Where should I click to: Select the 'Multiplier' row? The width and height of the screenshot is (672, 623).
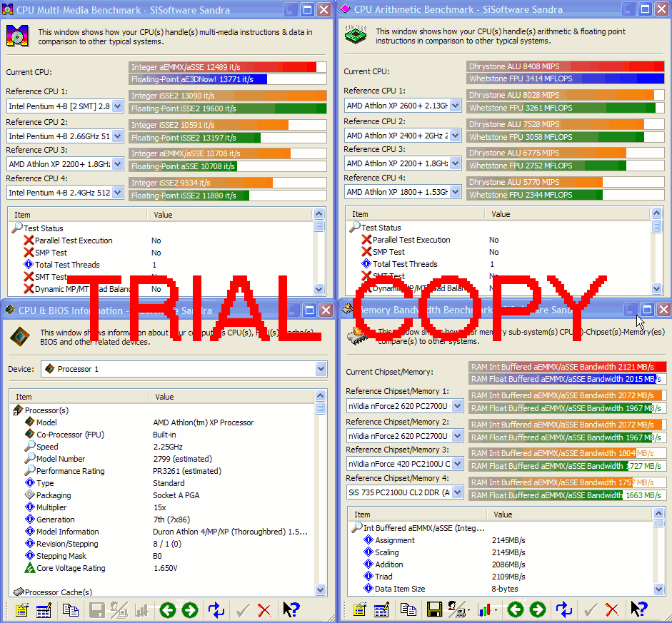coord(162,507)
